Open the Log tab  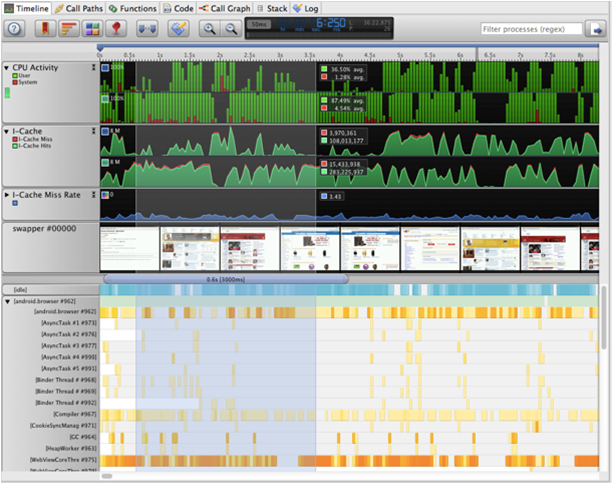pos(306,8)
